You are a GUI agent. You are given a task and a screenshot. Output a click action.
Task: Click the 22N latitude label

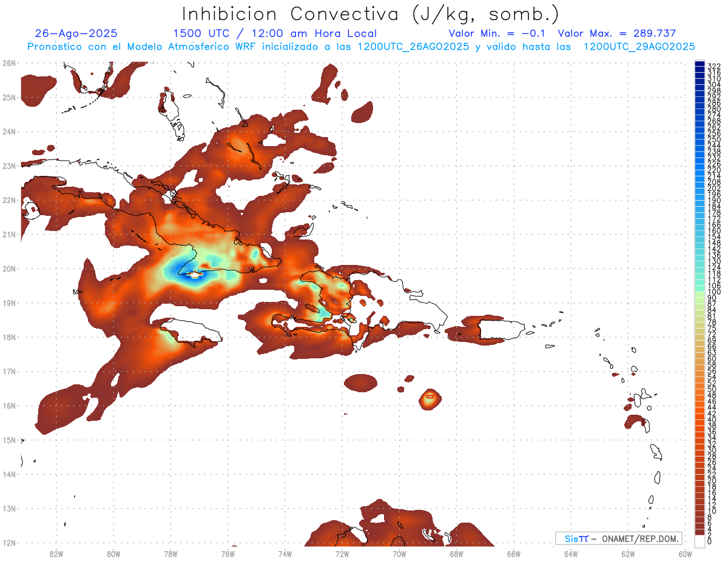pos(8,200)
